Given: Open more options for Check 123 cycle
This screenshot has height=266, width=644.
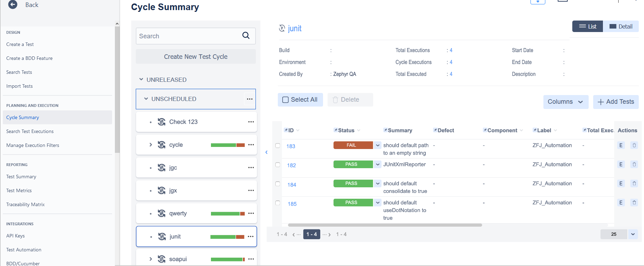Looking at the screenshot, I should tap(251, 122).
